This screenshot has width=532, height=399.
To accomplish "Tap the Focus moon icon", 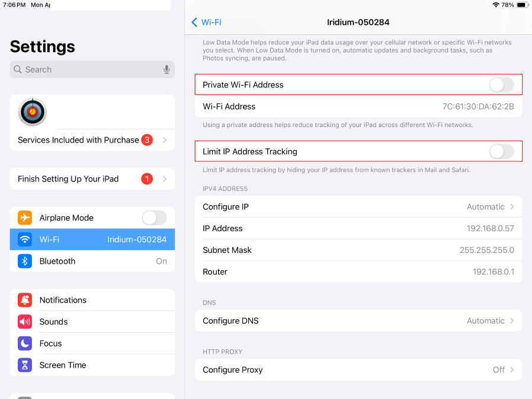I will (25, 343).
